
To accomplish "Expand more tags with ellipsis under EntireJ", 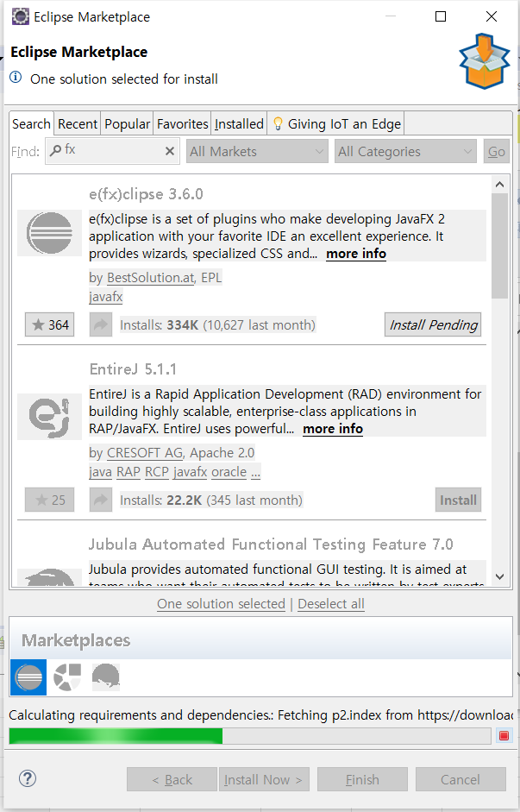I will coord(255,472).
